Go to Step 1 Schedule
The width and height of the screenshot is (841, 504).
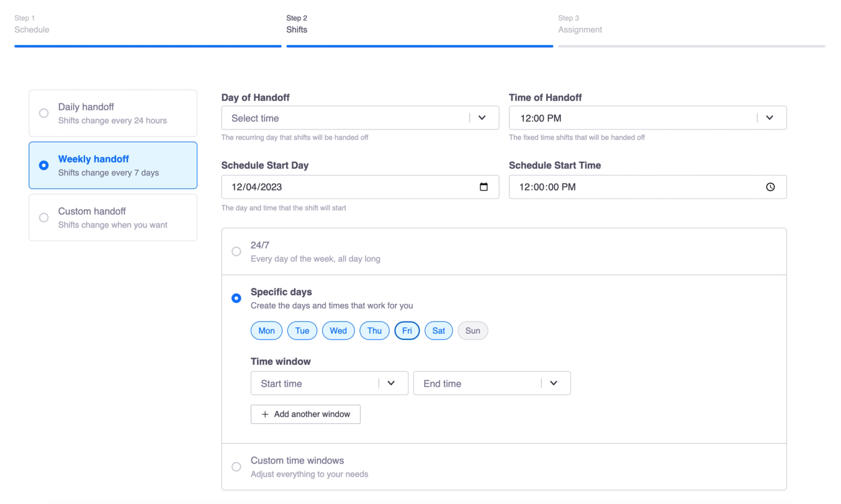32,24
